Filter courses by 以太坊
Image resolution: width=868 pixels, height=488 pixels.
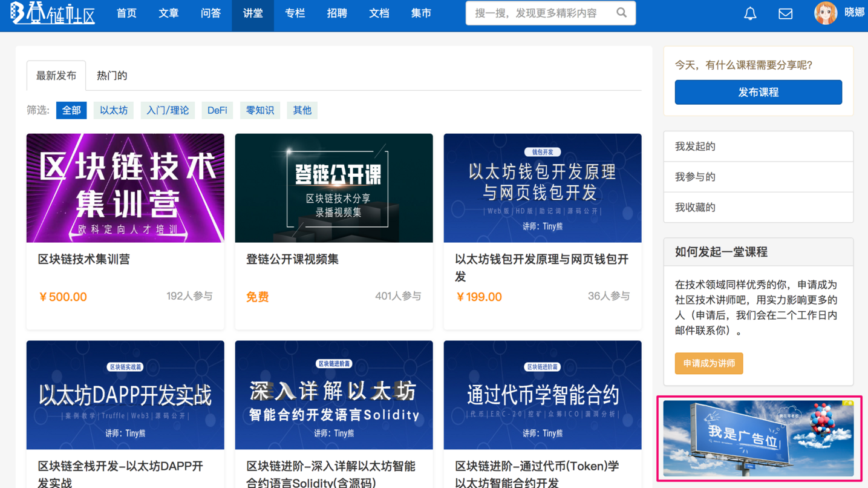pos(114,110)
